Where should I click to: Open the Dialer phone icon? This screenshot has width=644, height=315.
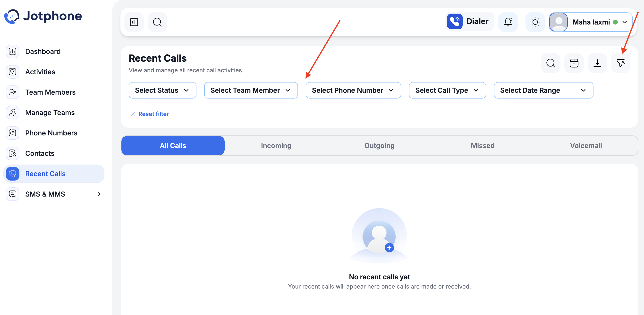pyautogui.click(x=455, y=22)
